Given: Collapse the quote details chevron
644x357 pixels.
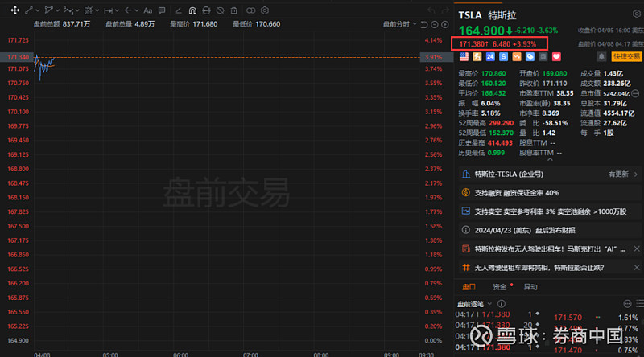Looking at the screenshot, I should point(550,160).
